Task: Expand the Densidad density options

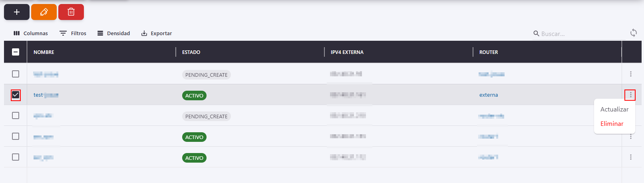Action: [x=114, y=33]
